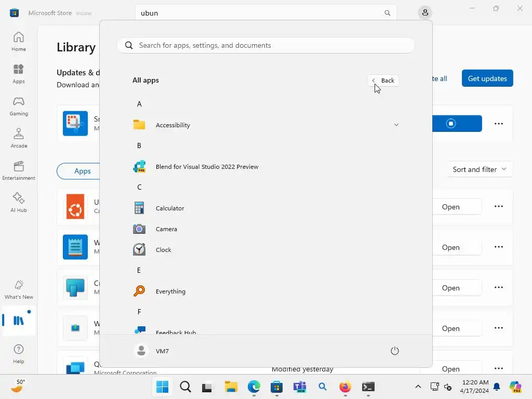Open Copilot Preview in taskbar corner
532x399 pixels.
click(x=515, y=387)
